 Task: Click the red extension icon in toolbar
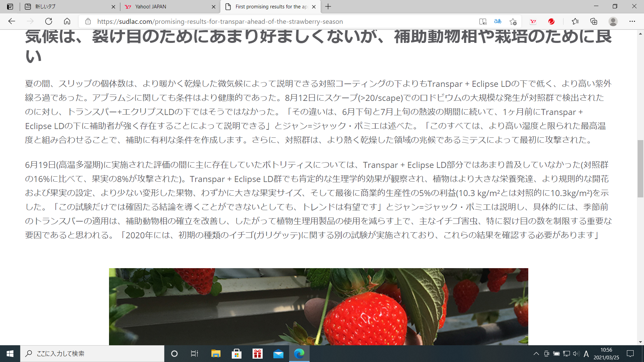point(551,21)
